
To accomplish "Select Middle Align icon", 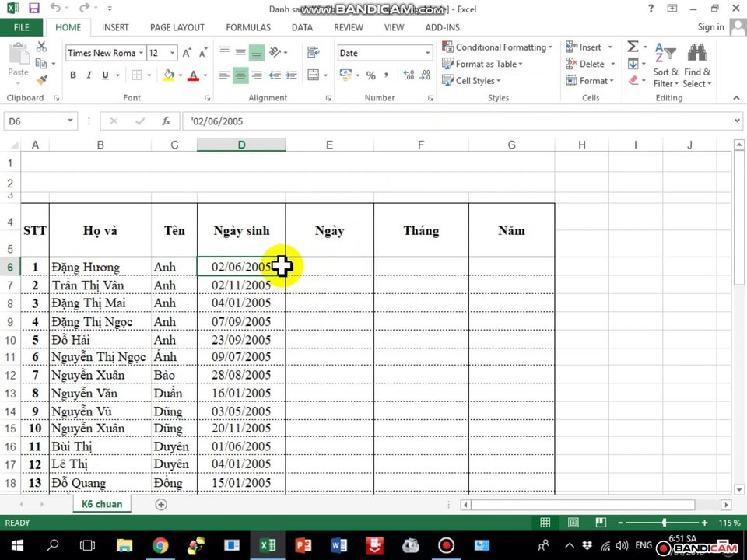I will click(240, 52).
